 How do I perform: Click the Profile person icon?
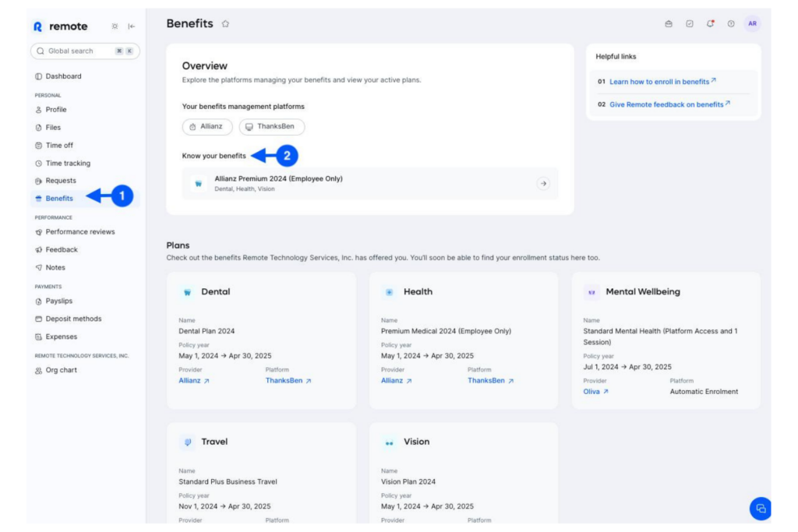tap(39, 109)
